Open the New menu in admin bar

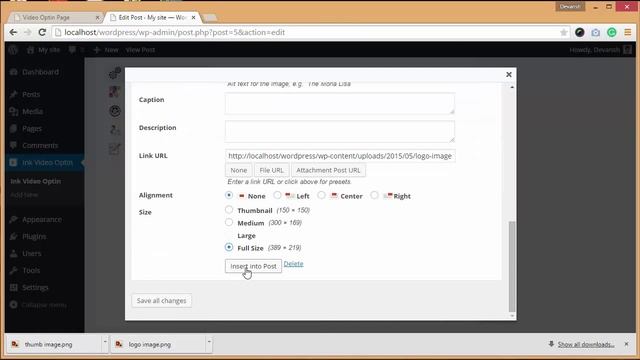(x=106, y=50)
